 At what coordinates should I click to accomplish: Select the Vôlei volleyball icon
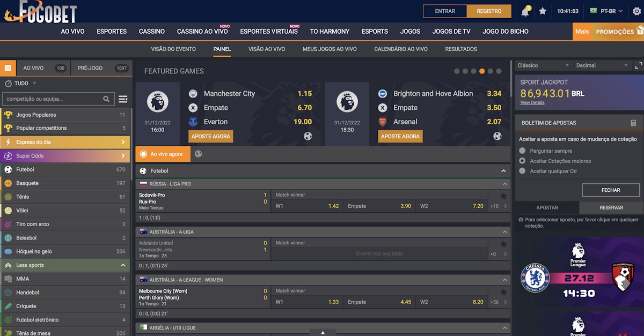(x=8, y=211)
